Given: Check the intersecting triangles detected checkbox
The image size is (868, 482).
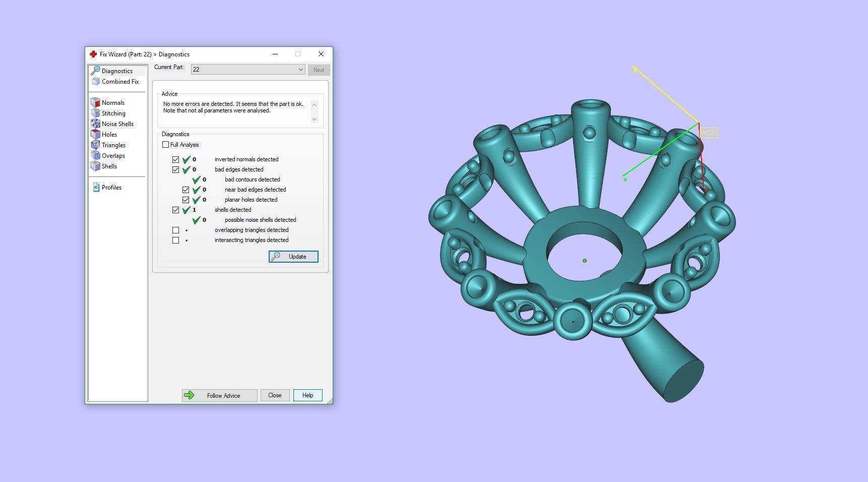Looking at the screenshot, I should [x=175, y=240].
